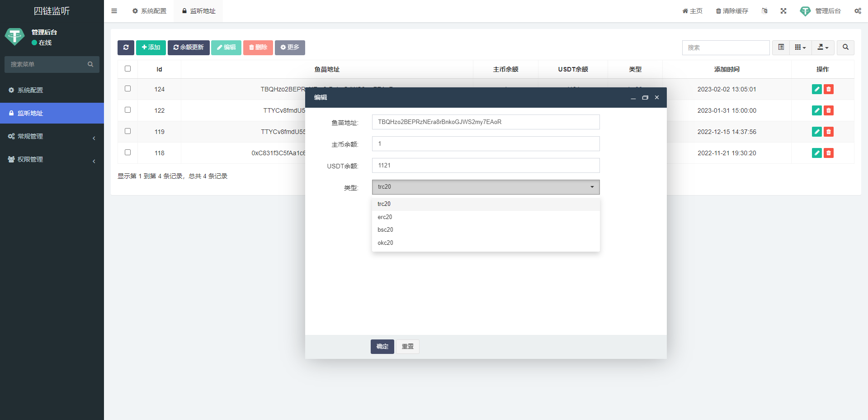Expand the 常规管理 sidebar menu
The image size is (868, 420).
pos(52,136)
